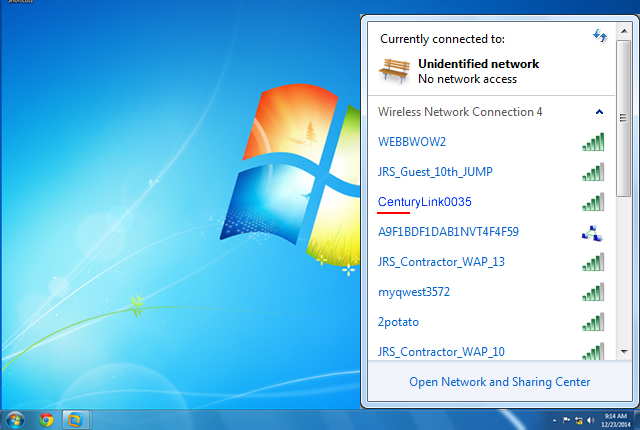Screen dimensions: 640x430
Task: Click signal bars icon for myqwest3572
Action: click(593, 292)
